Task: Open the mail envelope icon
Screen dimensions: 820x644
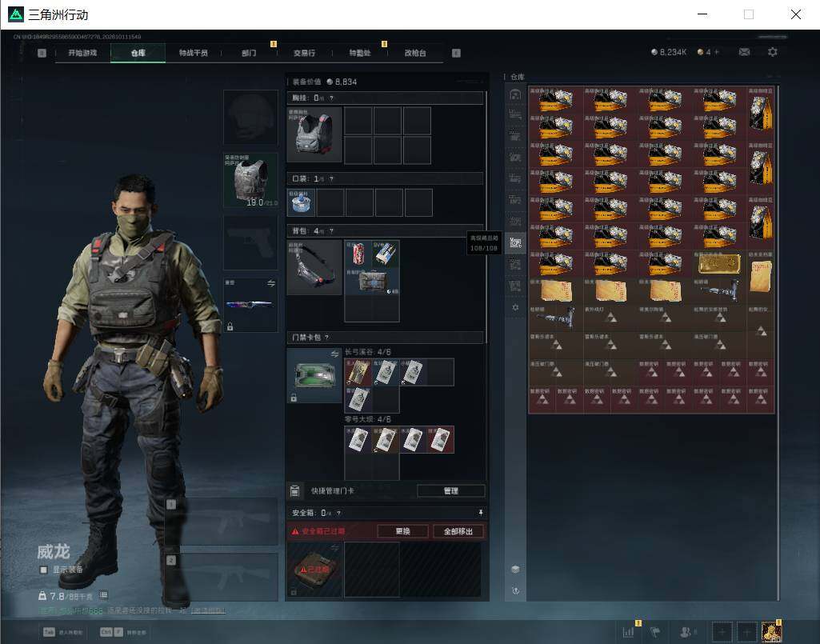Action: pos(744,52)
